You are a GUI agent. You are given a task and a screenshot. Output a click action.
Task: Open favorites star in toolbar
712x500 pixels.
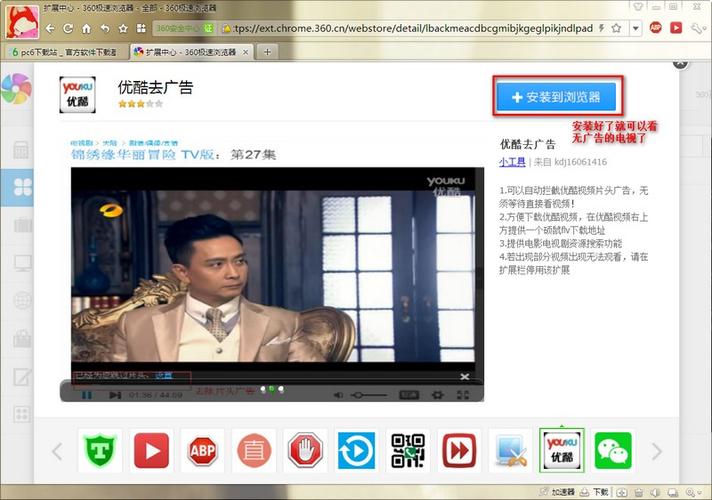(123, 29)
